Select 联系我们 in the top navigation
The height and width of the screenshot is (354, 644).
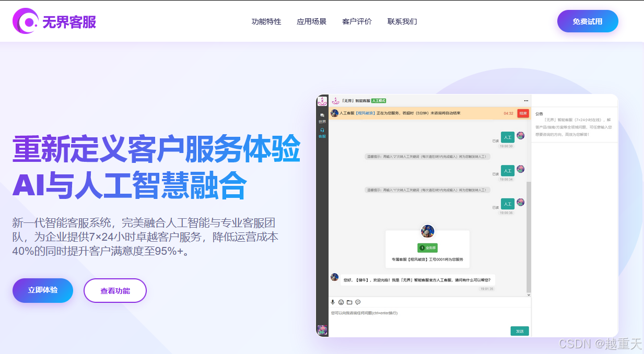pos(402,21)
